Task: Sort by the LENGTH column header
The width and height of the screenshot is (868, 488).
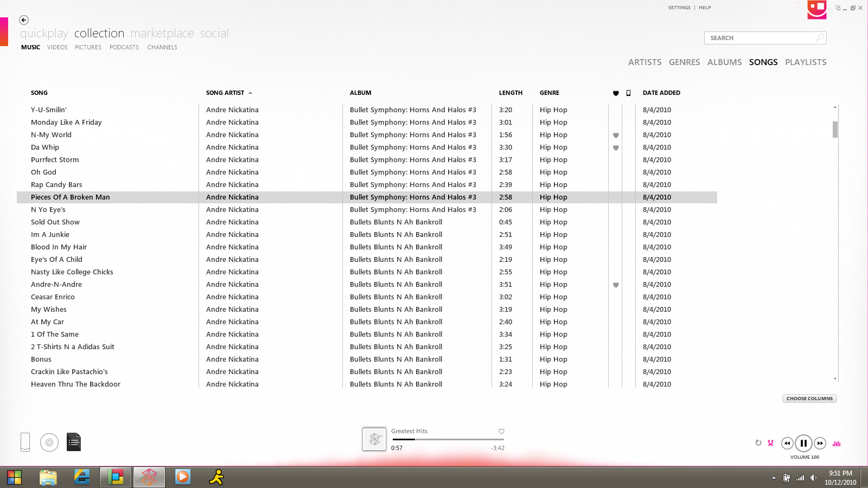Action: pos(510,93)
